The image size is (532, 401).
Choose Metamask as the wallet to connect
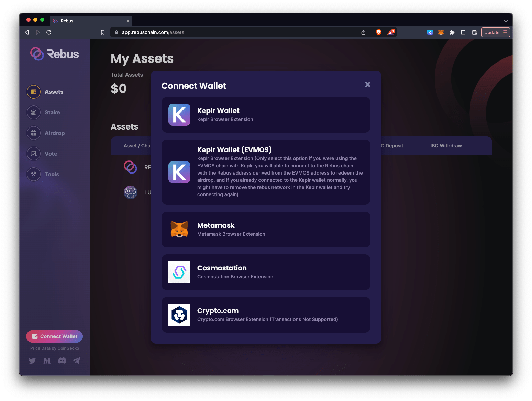[x=266, y=230]
